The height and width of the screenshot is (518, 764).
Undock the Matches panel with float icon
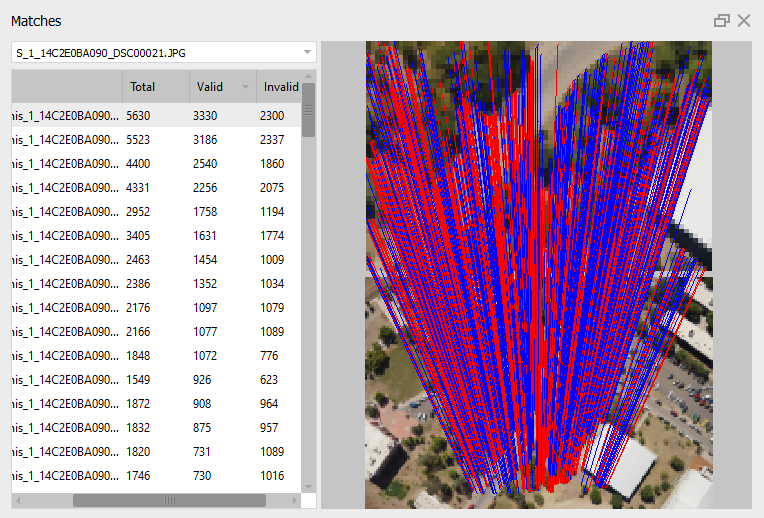click(x=722, y=21)
